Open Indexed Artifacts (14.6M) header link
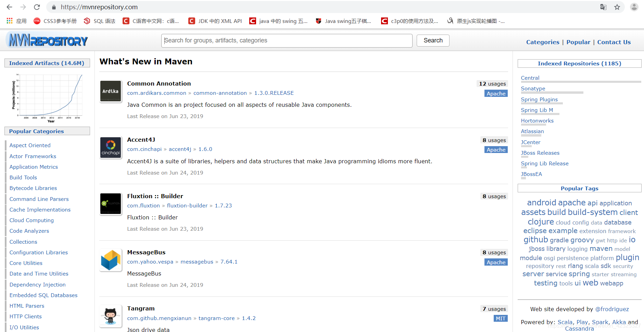Image resolution: width=644 pixels, height=332 pixels. pos(47,63)
